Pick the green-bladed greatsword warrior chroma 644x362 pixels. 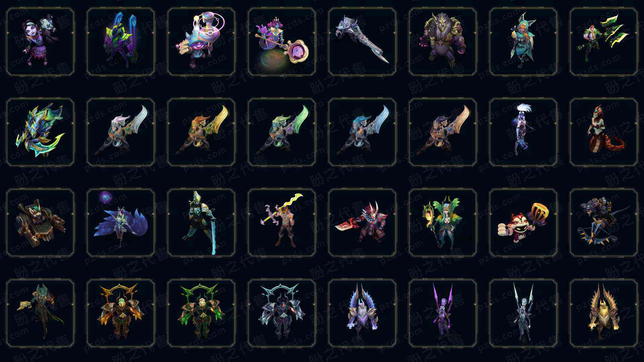click(282, 132)
